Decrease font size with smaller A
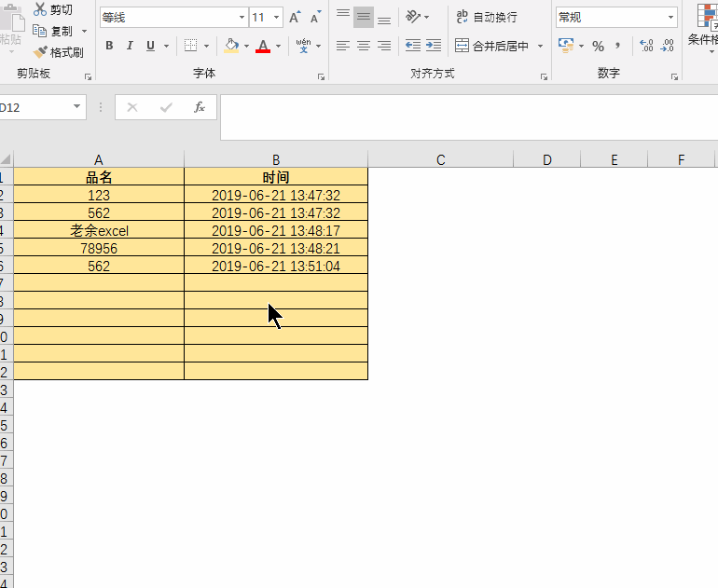The image size is (718, 588). coord(315,18)
